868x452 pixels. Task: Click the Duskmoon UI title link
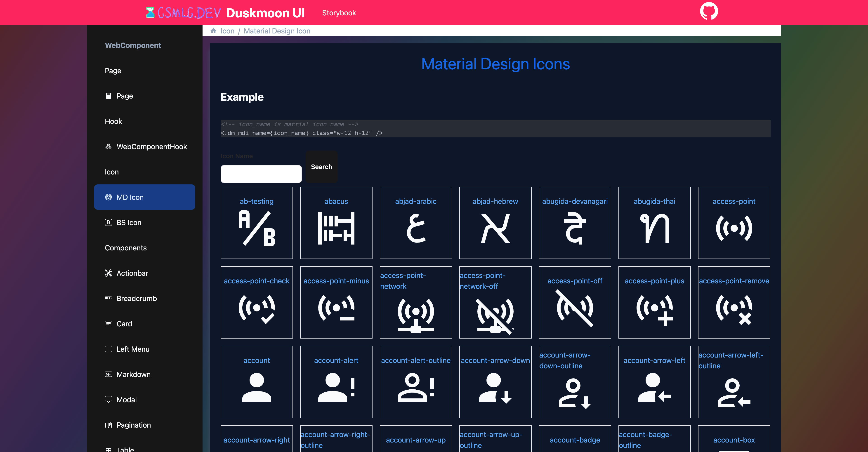265,13
